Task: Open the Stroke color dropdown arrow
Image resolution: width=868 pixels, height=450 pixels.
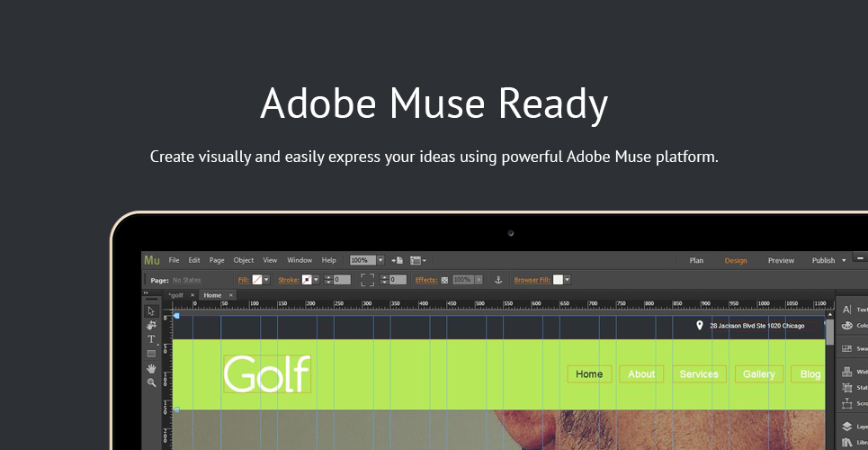Action: pyautogui.click(x=316, y=280)
